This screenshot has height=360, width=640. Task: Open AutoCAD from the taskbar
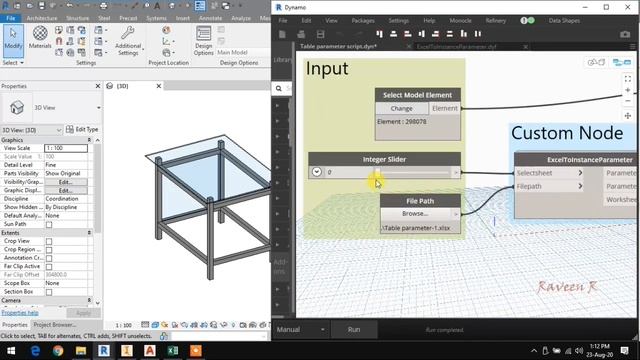[150, 351]
